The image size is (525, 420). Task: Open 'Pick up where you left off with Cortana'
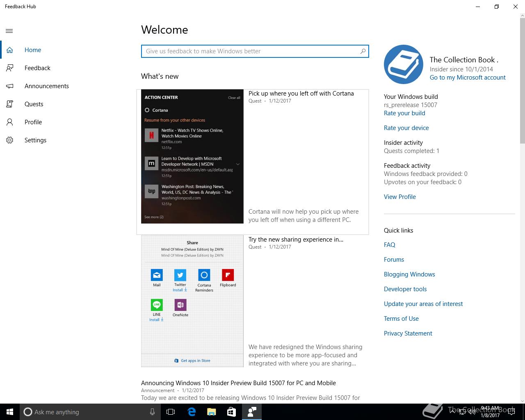click(x=301, y=94)
